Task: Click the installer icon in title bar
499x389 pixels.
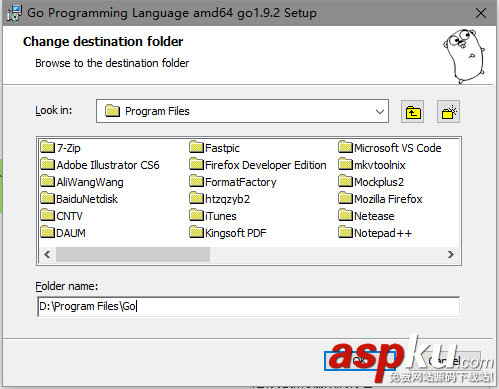Action: [14, 13]
